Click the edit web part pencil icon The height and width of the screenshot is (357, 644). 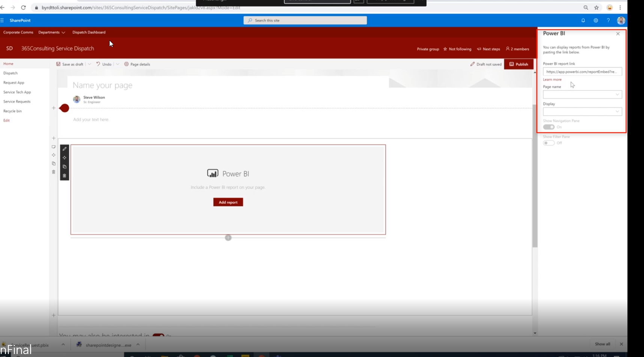pyautogui.click(x=65, y=149)
